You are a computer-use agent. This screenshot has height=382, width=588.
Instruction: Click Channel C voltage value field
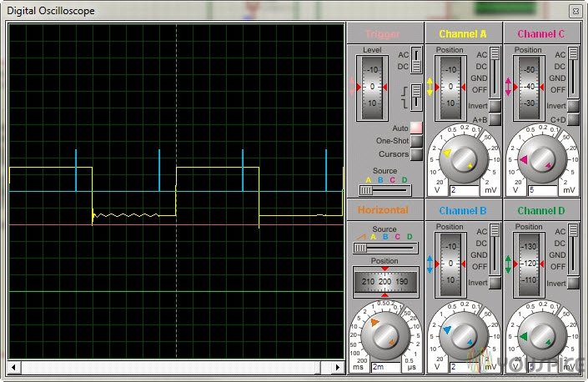(543, 190)
